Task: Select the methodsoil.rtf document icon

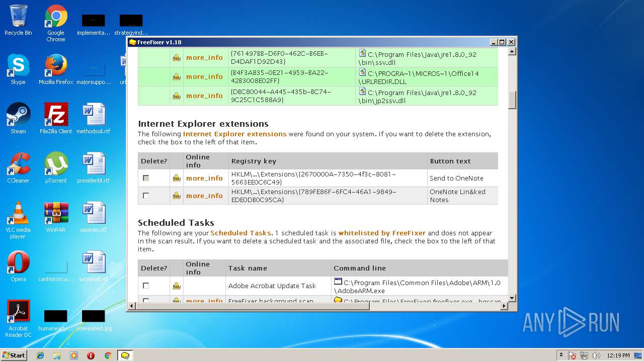Action: click(x=94, y=119)
